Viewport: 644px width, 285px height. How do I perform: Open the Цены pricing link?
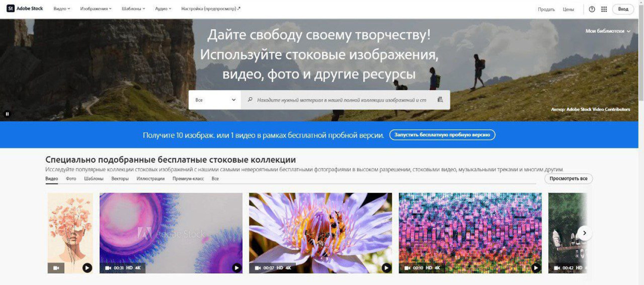tap(568, 9)
